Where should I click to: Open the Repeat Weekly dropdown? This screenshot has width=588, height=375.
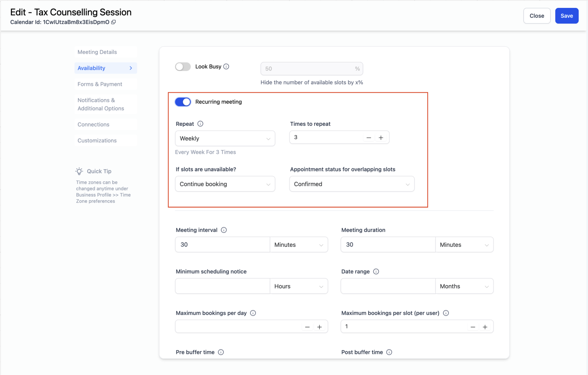point(225,138)
